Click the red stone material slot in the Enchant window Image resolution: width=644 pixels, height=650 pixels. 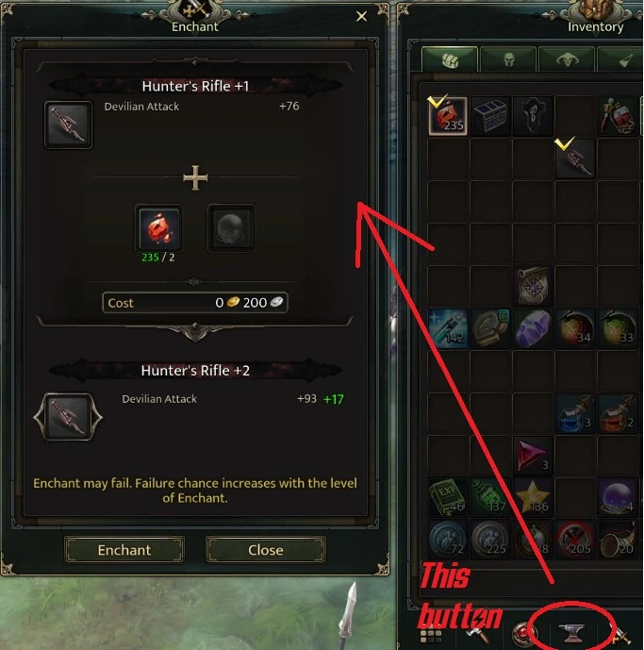[x=159, y=228]
